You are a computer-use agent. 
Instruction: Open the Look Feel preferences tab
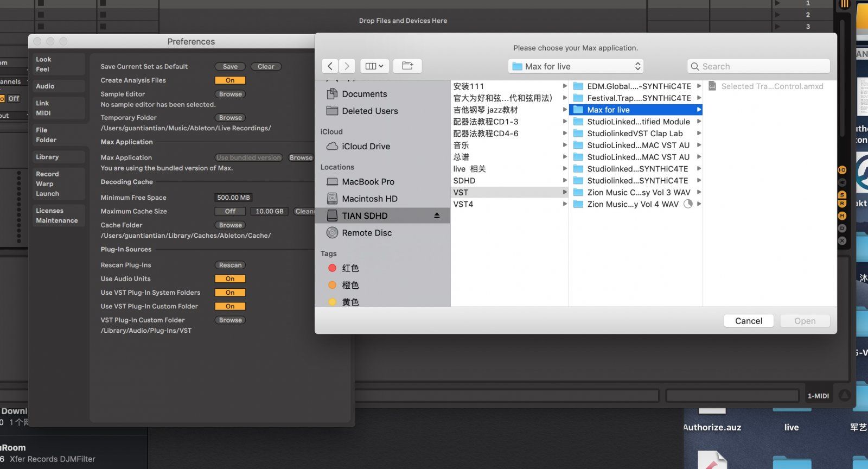(x=58, y=64)
